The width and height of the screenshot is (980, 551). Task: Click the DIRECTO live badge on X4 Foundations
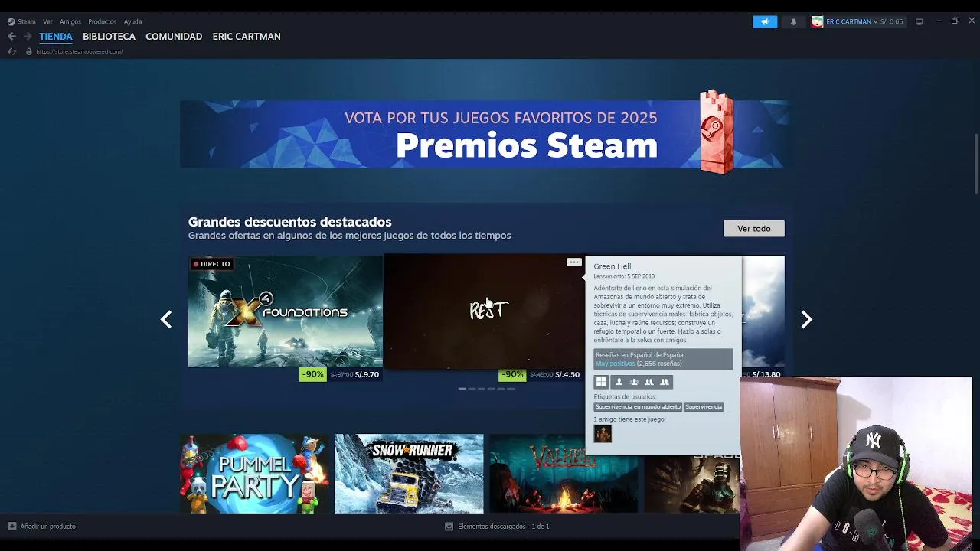point(211,264)
